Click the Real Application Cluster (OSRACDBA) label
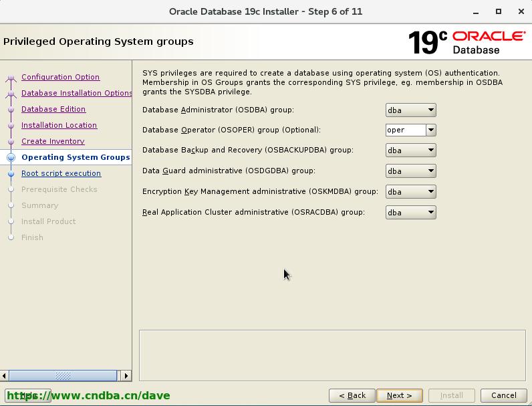Image resolution: width=532 pixels, height=406 pixels. pyautogui.click(x=253, y=212)
